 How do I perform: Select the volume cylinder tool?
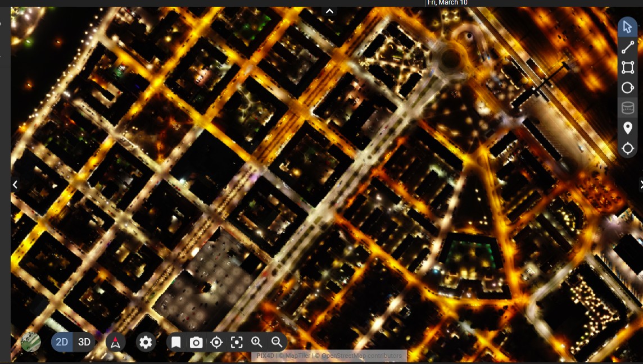tap(627, 108)
